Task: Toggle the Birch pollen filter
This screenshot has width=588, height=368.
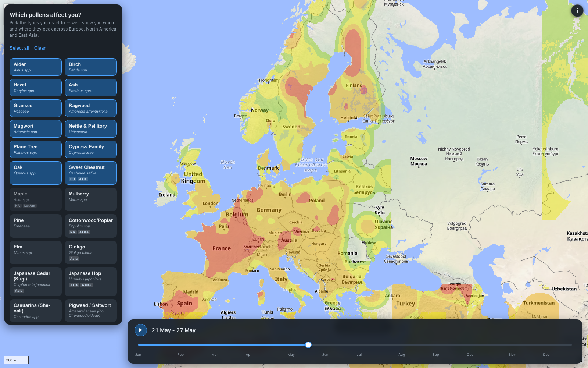Action: pos(91,67)
